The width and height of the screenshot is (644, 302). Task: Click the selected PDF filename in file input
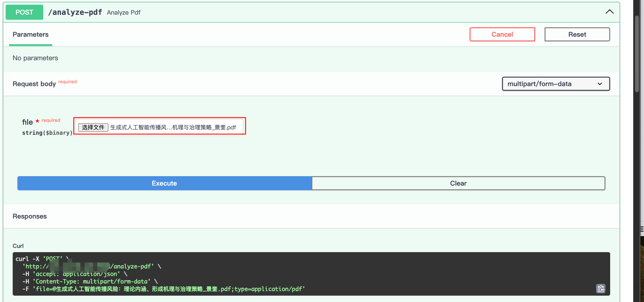(173, 127)
